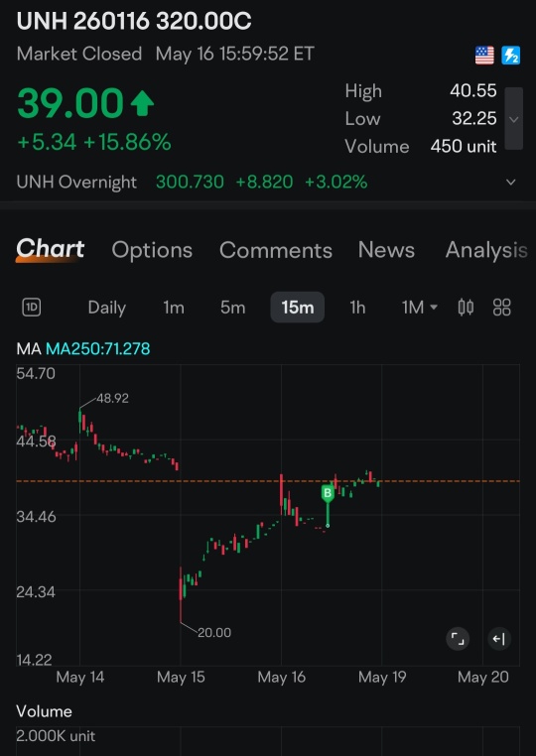This screenshot has height=756, width=536.
Task: Select the 15m interval
Action: pyautogui.click(x=297, y=308)
